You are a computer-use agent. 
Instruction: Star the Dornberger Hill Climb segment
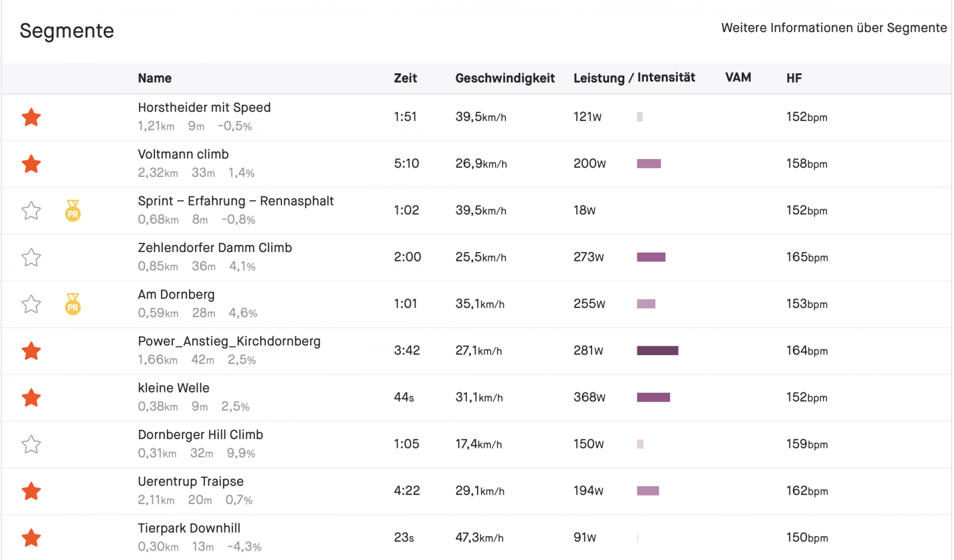tap(31, 444)
